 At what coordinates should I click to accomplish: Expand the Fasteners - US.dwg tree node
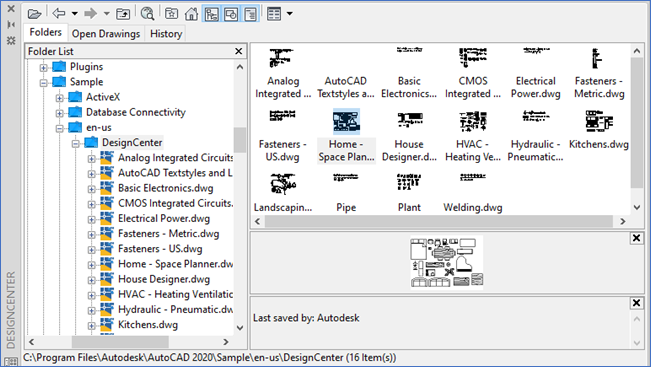pyautogui.click(x=91, y=250)
